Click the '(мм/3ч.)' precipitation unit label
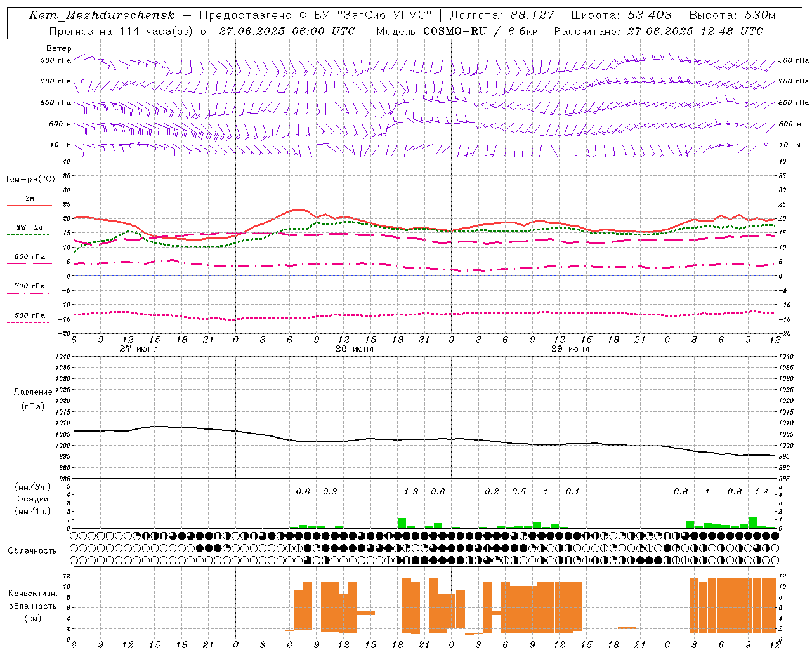 point(32,487)
